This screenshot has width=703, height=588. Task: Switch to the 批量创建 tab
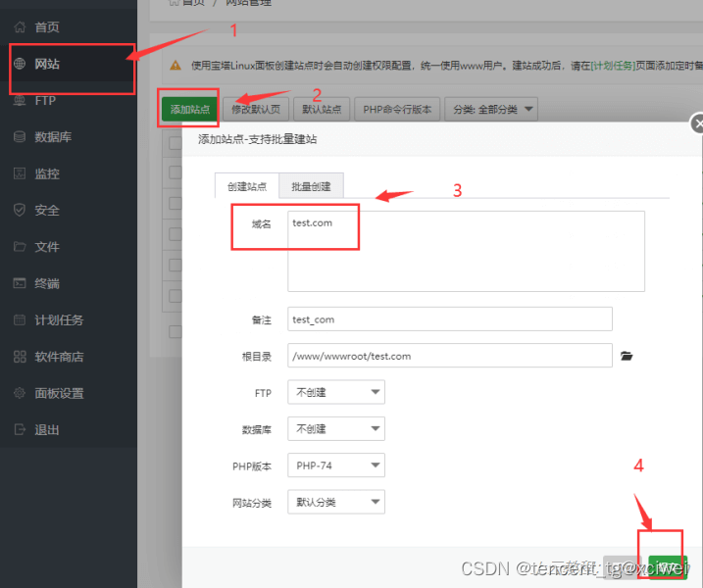coord(311,185)
